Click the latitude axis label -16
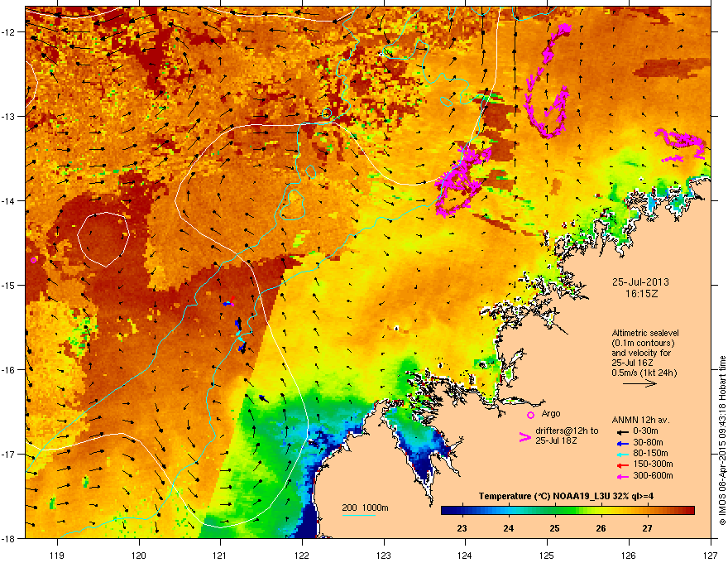This screenshot has height=563, width=728. point(8,370)
